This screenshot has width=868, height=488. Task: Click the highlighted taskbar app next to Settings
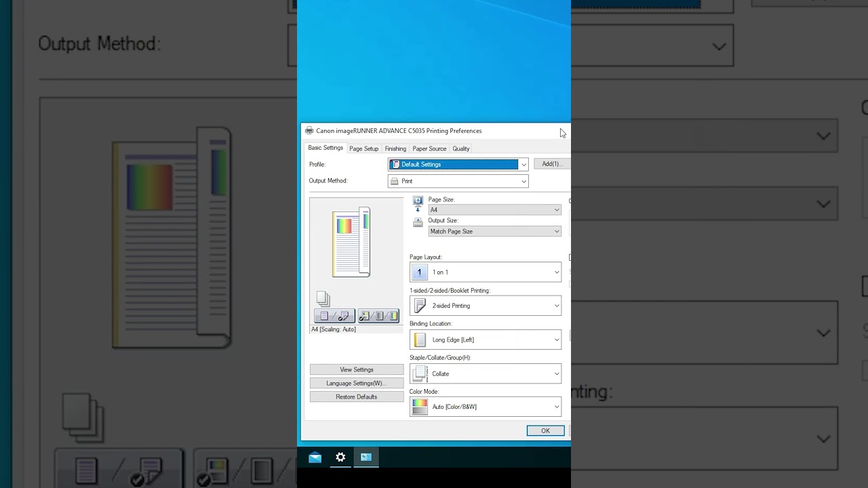click(366, 457)
